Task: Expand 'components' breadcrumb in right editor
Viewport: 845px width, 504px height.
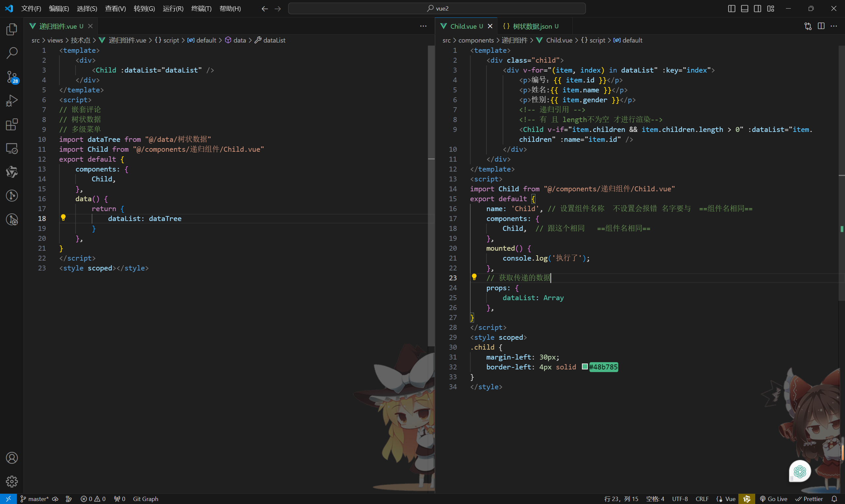Action: pyautogui.click(x=476, y=40)
